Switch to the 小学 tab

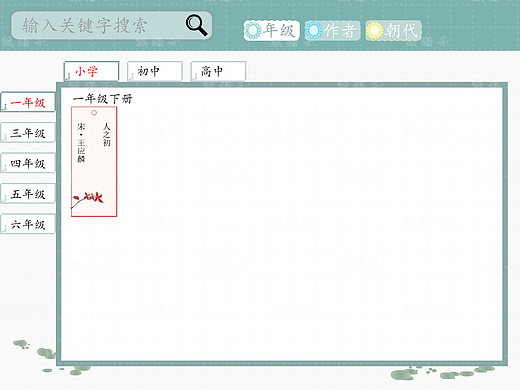(91, 71)
